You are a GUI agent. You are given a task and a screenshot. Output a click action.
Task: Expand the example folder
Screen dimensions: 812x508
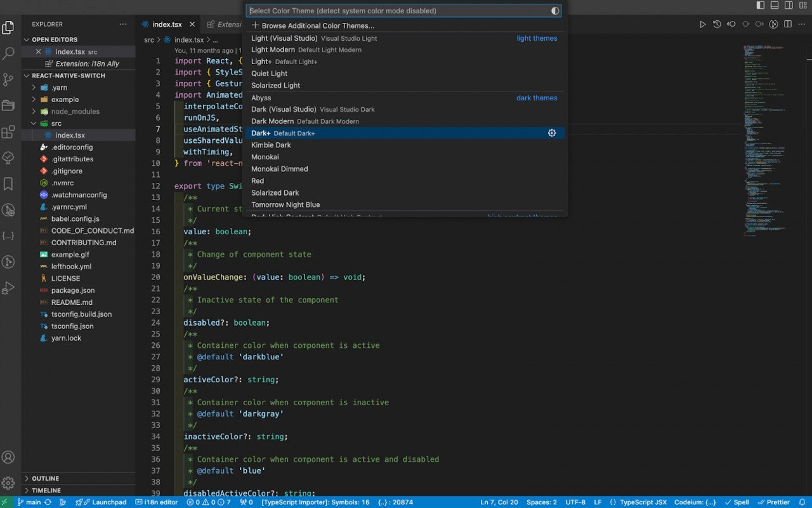pyautogui.click(x=79, y=100)
